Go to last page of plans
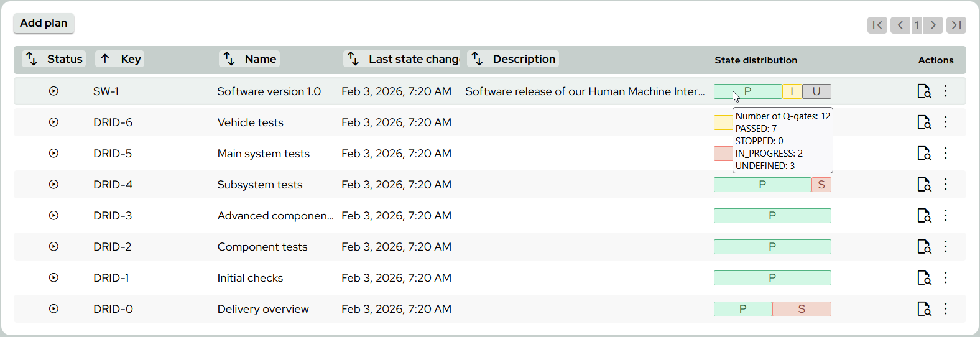Image resolution: width=980 pixels, height=337 pixels. pos(956,25)
